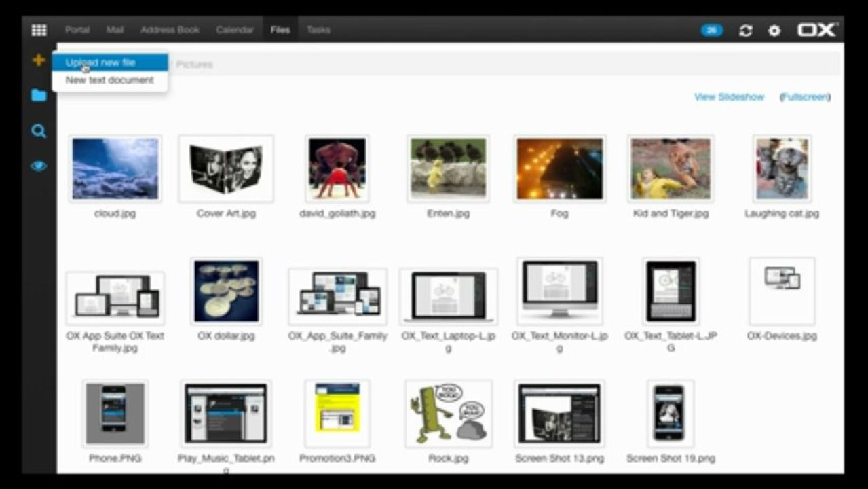Viewport: 868px width, 489px height.
Task: Open OX App Suite OX Text Family.jpg thumbnail
Action: tap(115, 298)
